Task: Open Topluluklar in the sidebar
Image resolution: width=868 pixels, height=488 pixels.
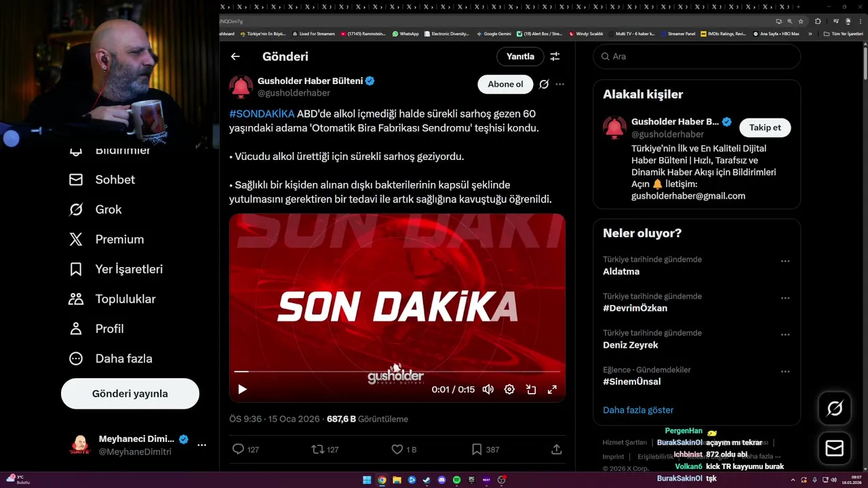Action: pos(113,299)
